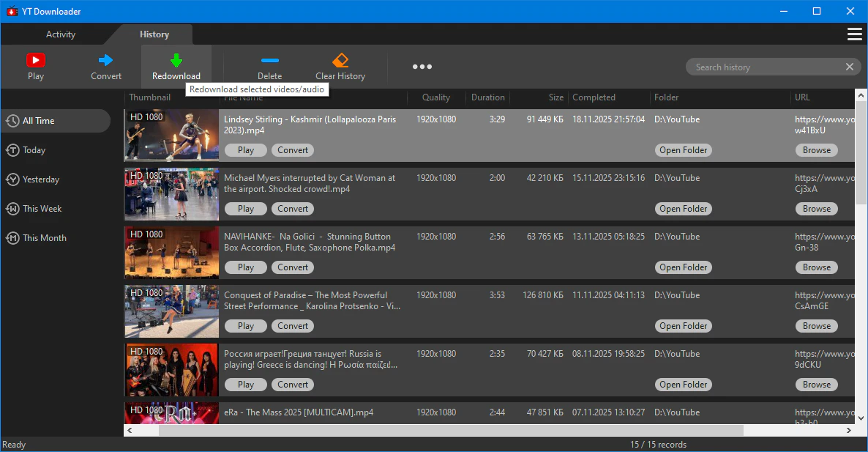Image resolution: width=868 pixels, height=452 pixels.
Task: Open the three-dots more actions menu
Action: pyautogui.click(x=422, y=67)
